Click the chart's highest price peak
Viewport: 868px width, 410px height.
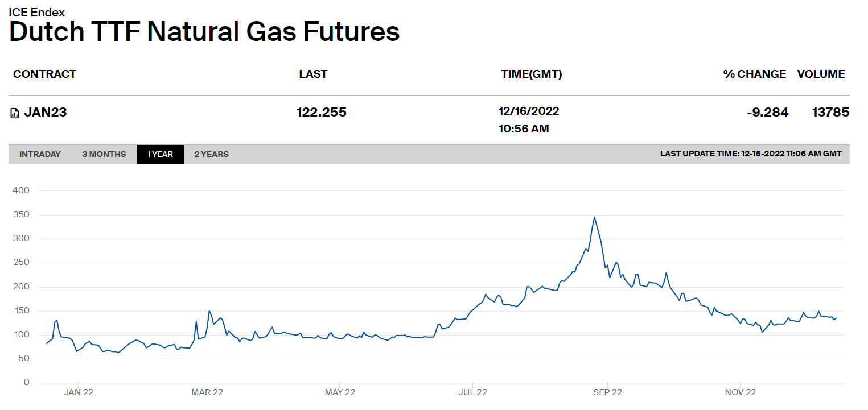(x=594, y=217)
